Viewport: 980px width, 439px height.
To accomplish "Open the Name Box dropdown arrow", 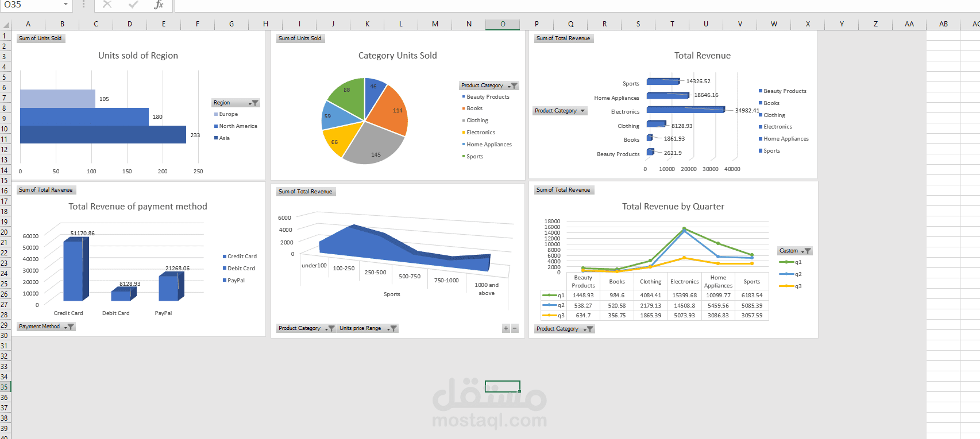I will [x=65, y=5].
